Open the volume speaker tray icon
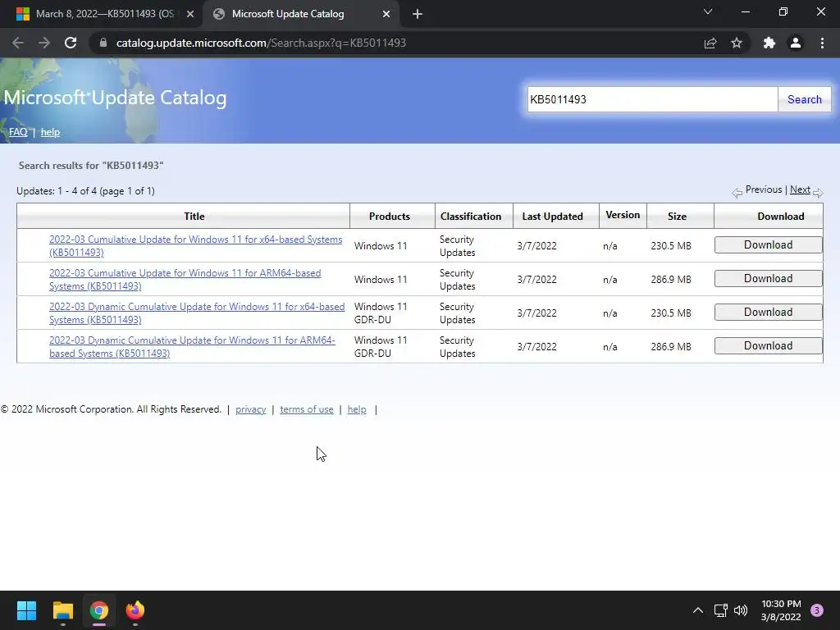The height and width of the screenshot is (630, 840). (x=741, y=610)
